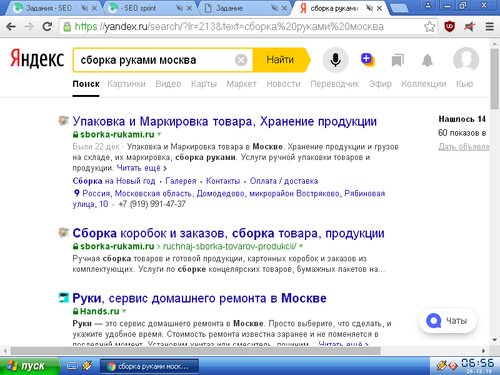
Task: Open the Chrome hamburger menu
Action: 489,26
